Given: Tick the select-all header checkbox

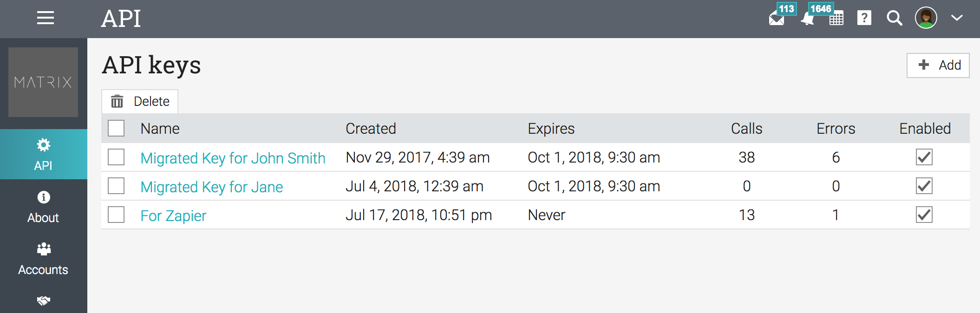Looking at the screenshot, I should point(116,128).
